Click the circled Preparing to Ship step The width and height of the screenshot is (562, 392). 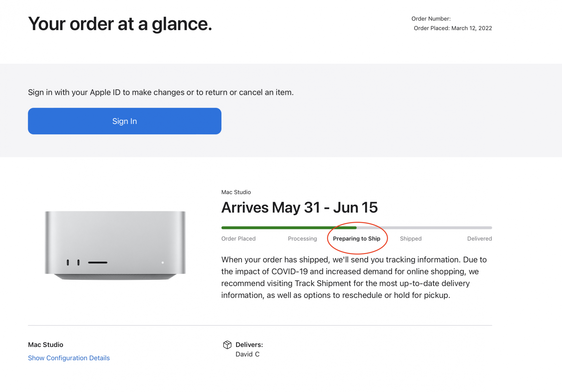tap(356, 239)
